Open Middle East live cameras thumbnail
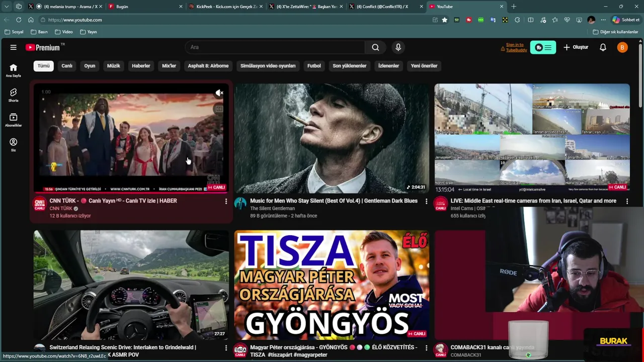This screenshot has height=362, width=644. click(x=532, y=138)
